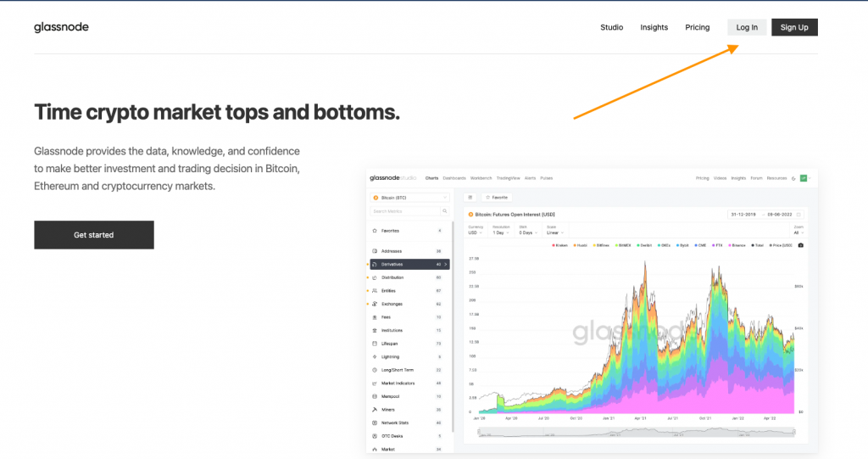868x459 pixels.
Task: Click the left handle of range navigator
Action: (478, 432)
